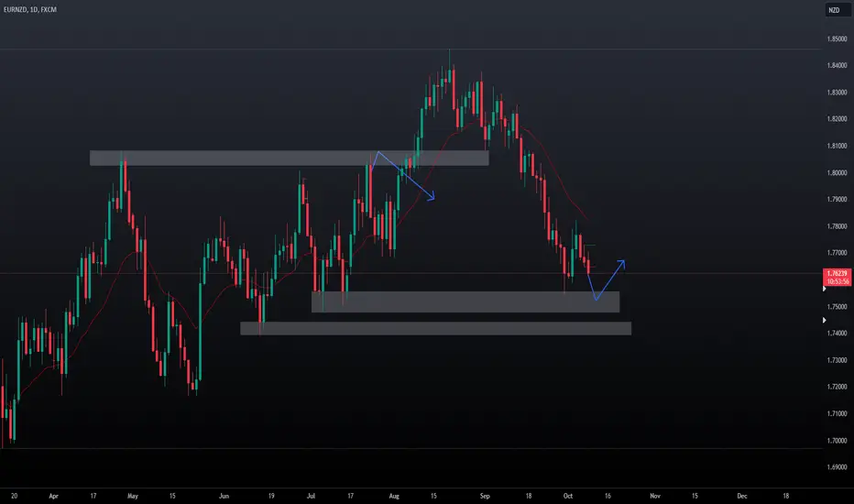Click the 1.80000 price axis label
This screenshot has width=854, height=504.
[x=838, y=172]
